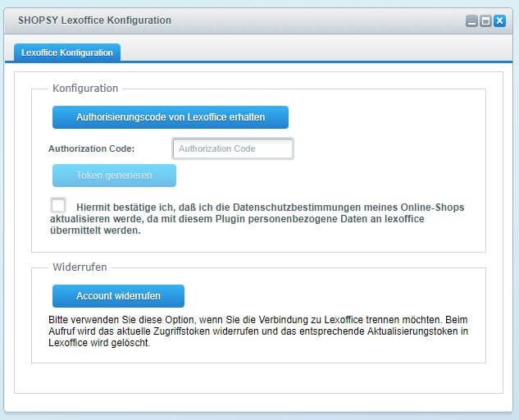The width and height of the screenshot is (519, 420).
Task: Select the Widerrufen section heading
Action: click(80, 267)
